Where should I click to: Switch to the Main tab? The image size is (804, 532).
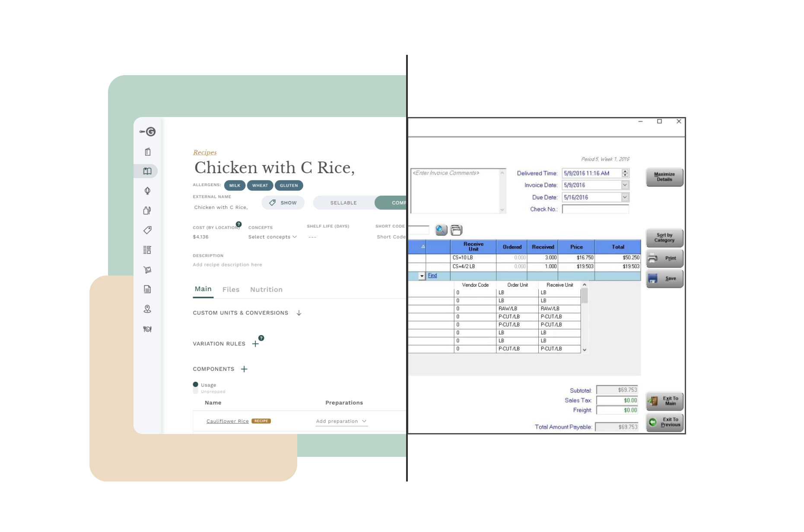click(x=203, y=289)
